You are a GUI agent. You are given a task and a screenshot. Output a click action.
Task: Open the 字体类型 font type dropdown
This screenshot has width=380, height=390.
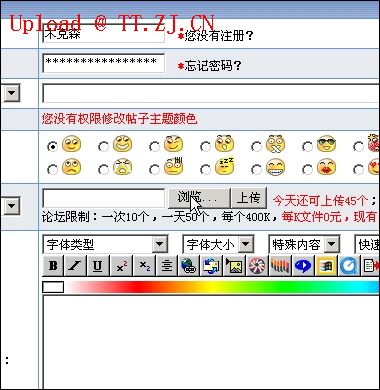[105, 245]
